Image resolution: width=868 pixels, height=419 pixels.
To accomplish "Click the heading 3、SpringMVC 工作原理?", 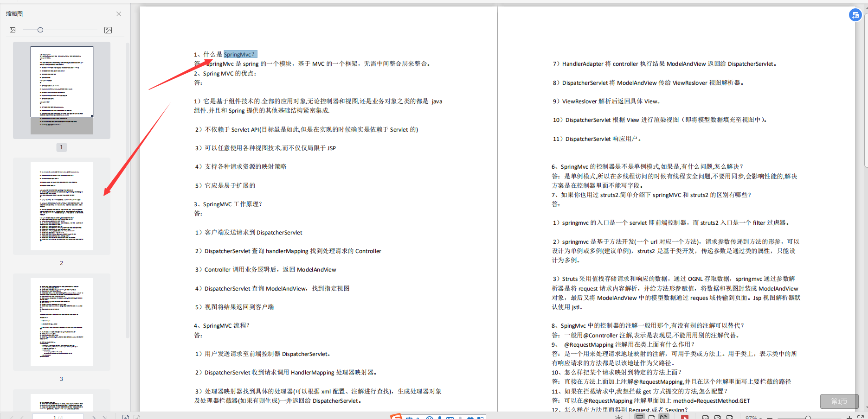I will [228, 204].
